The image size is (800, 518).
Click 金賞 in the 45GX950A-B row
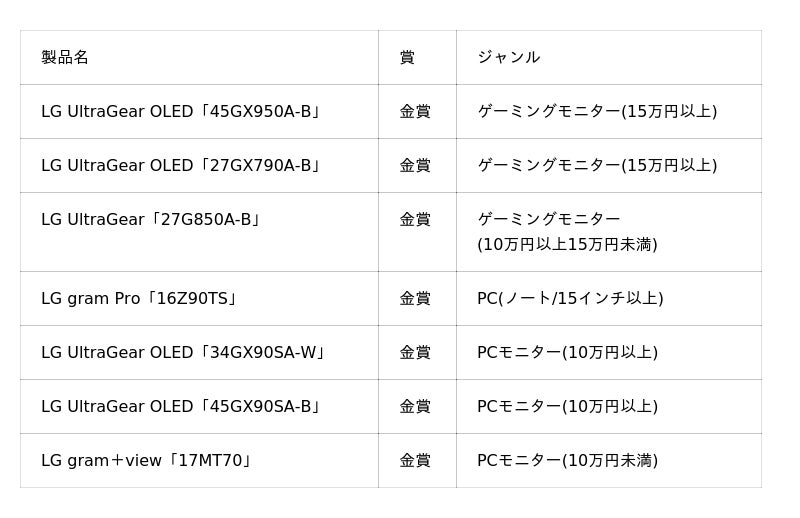415,111
